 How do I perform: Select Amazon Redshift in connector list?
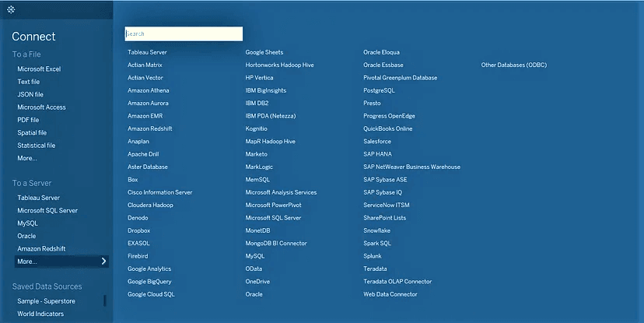pos(150,128)
